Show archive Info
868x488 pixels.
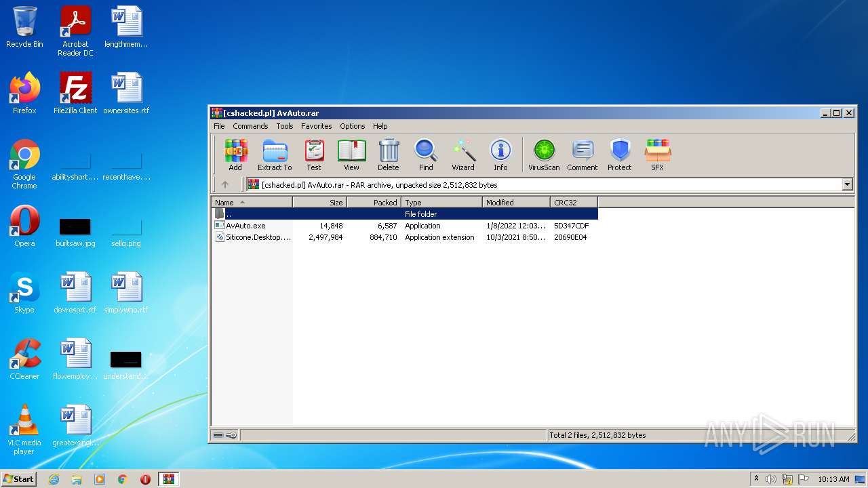500,155
